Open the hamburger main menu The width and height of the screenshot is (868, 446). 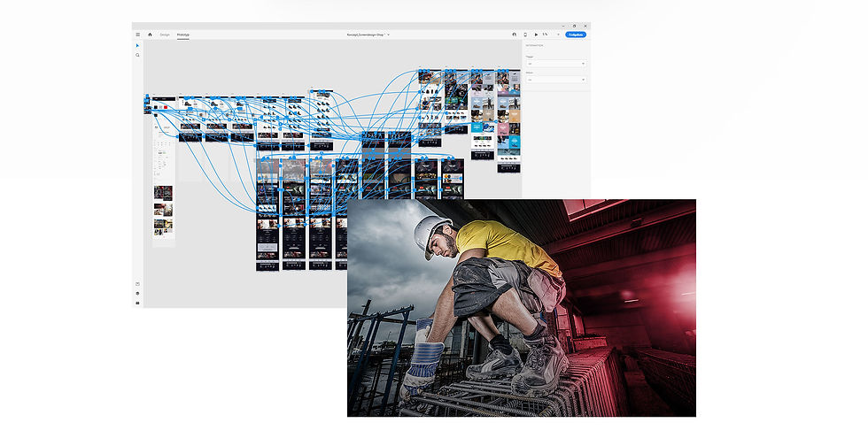point(138,35)
